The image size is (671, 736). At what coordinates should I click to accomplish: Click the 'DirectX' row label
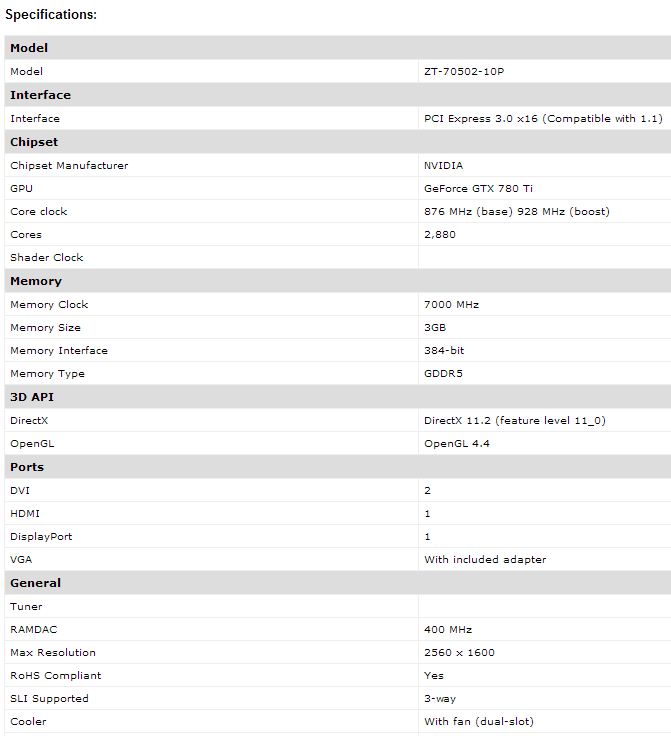tap(29, 420)
